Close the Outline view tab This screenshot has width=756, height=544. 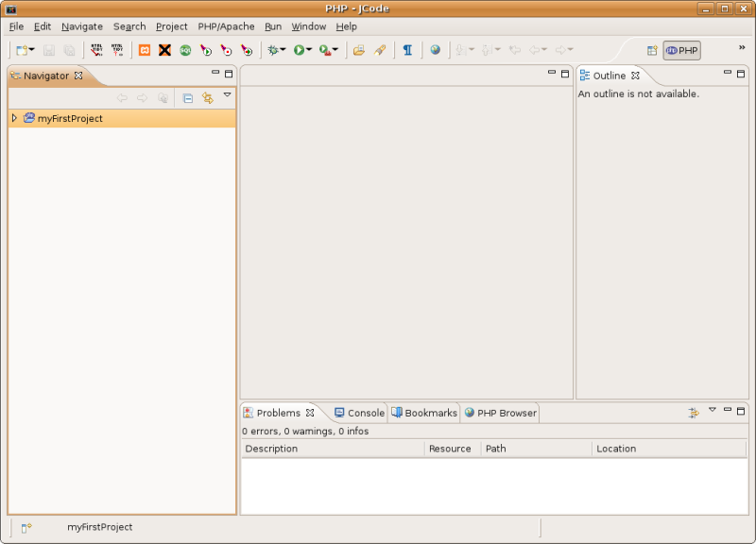pos(636,76)
